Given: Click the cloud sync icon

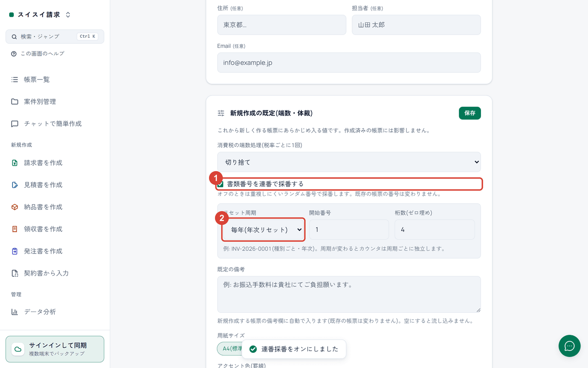Looking at the screenshot, I should click(x=18, y=349).
